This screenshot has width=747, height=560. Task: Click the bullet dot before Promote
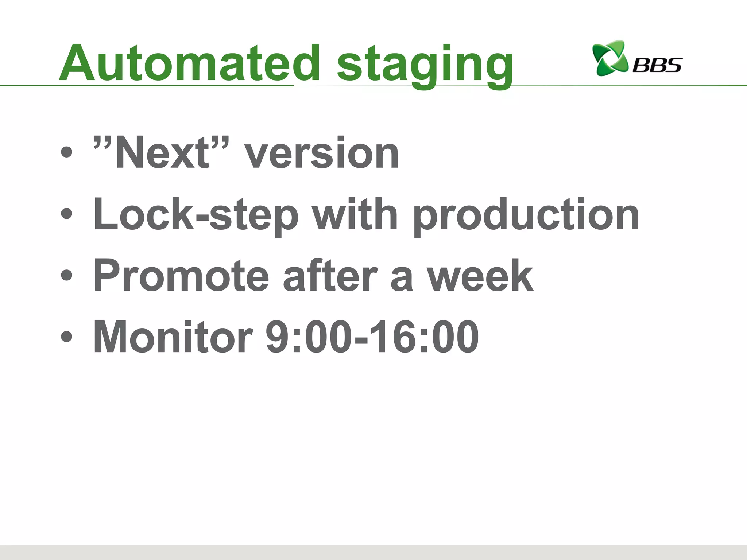(66, 275)
